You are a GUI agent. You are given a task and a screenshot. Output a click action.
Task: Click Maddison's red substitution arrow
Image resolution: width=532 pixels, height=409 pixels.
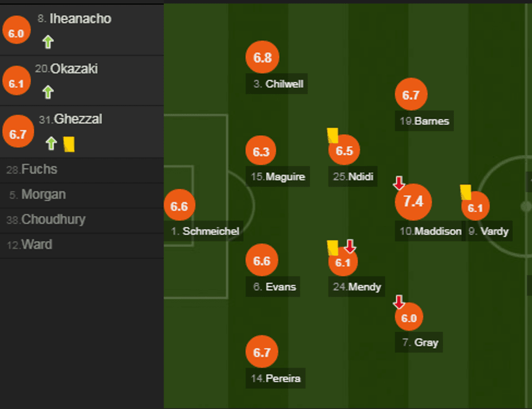coord(399,183)
